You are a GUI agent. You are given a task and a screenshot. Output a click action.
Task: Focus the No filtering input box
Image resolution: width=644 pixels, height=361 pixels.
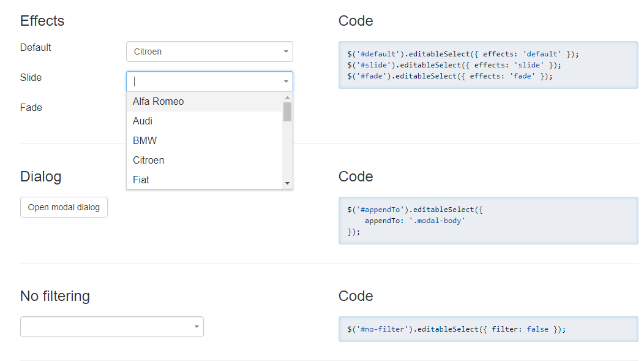coord(105,327)
